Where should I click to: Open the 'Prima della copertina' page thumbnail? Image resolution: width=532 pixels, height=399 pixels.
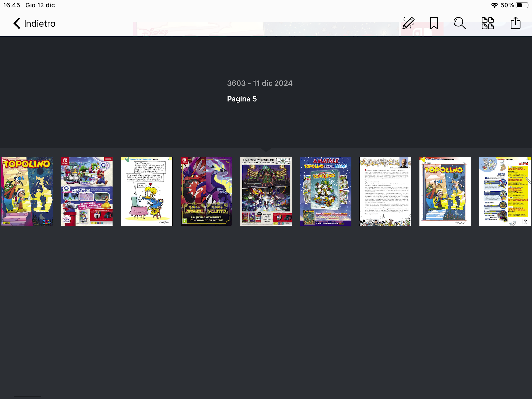[445, 191]
